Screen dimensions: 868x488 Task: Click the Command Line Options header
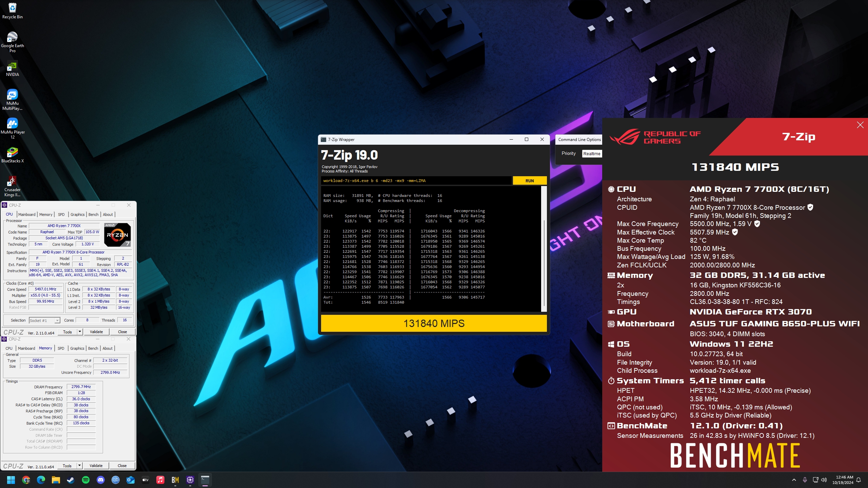pyautogui.click(x=579, y=140)
